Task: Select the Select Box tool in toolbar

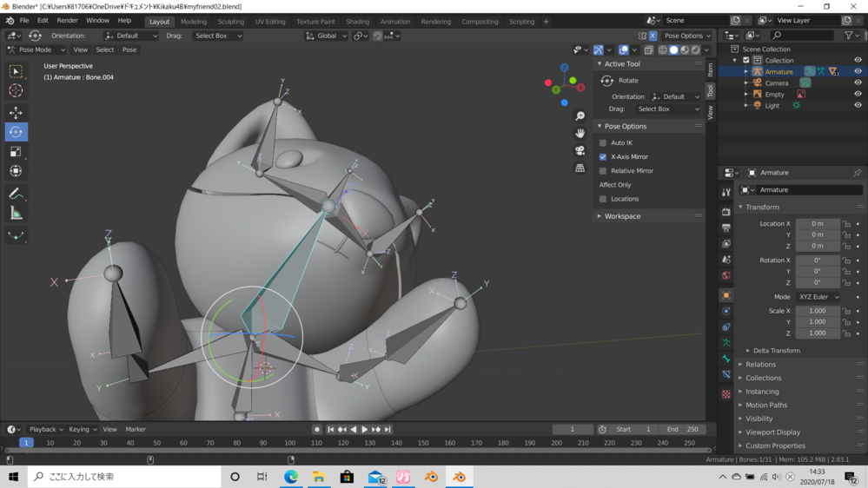Action: coord(16,71)
